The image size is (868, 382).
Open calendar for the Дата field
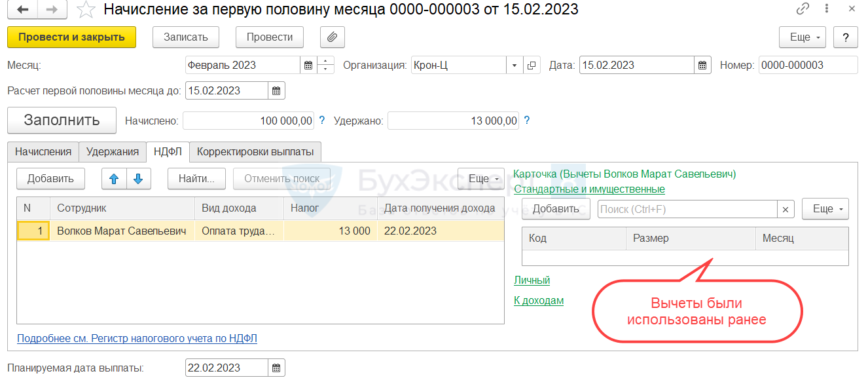(702, 65)
